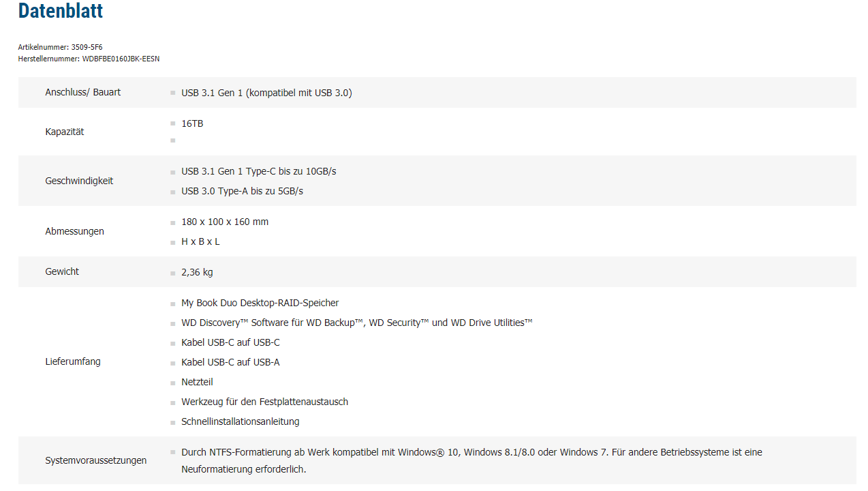This screenshot has width=868, height=491.
Task: Click the Datenblatt heading
Action: [x=61, y=11]
